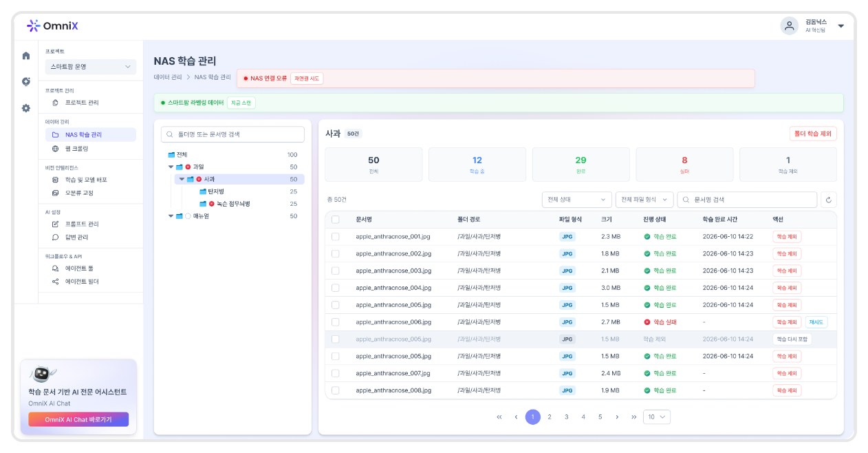Open the 스마트팜 운영 project dropdown
Screen dimensions: 868x453
90,67
